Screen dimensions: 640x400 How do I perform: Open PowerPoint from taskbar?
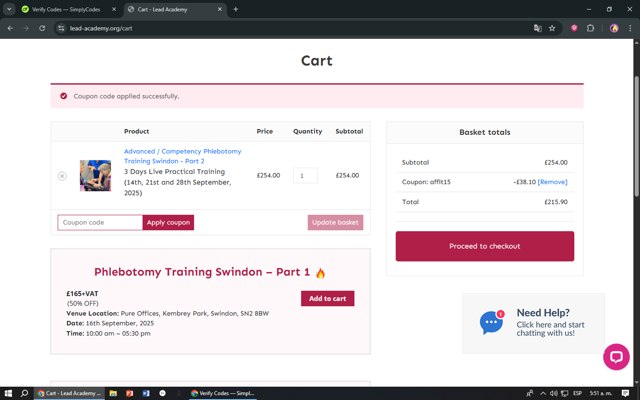[129, 393]
